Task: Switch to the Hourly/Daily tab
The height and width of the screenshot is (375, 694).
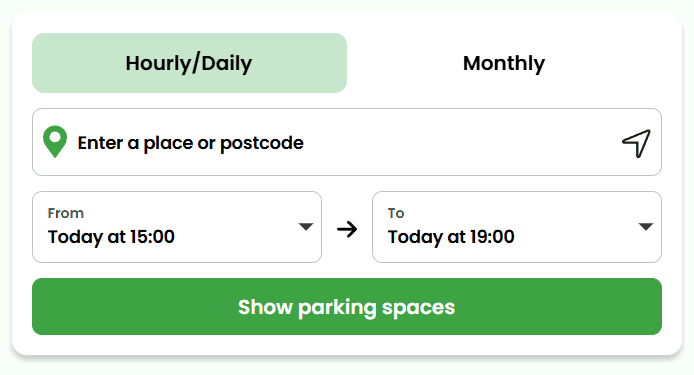Action: (x=189, y=63)
